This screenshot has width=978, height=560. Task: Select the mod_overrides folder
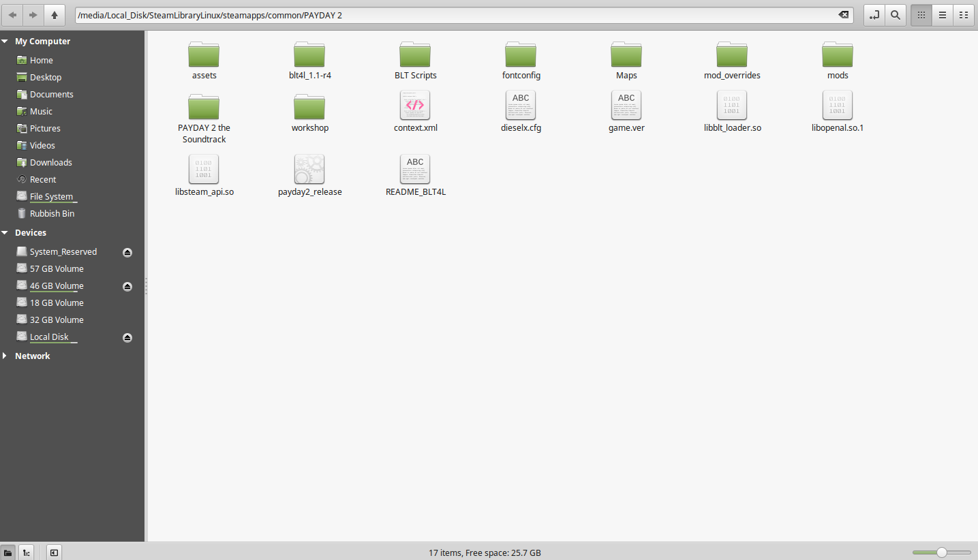click(x=732, y=61)
